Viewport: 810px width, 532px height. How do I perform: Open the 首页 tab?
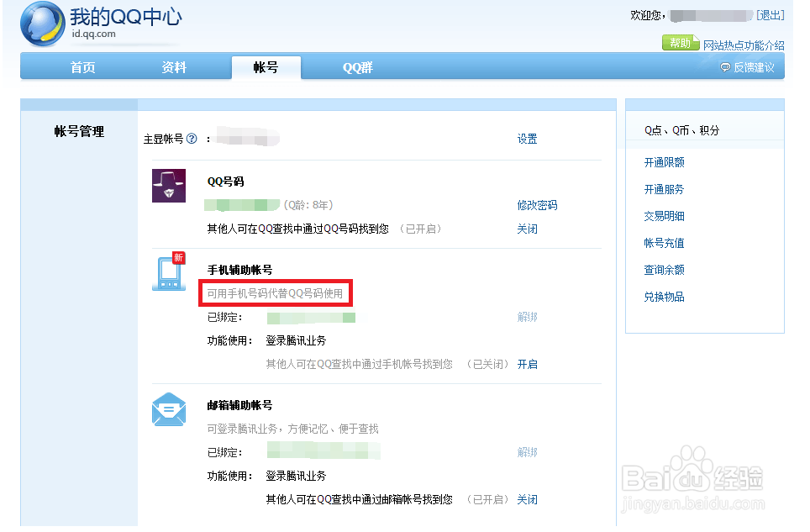point(82,68)
